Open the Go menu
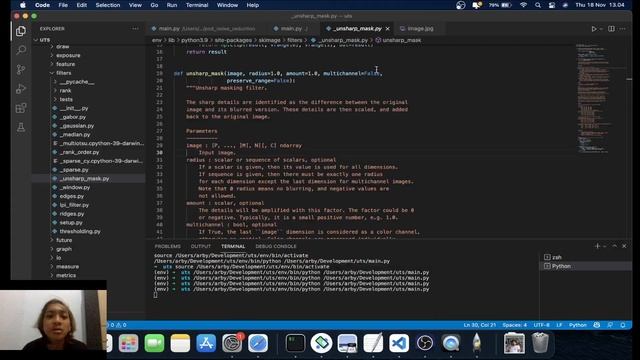The image size is (640, 360). pyautogui.click(x=154, y=5)
